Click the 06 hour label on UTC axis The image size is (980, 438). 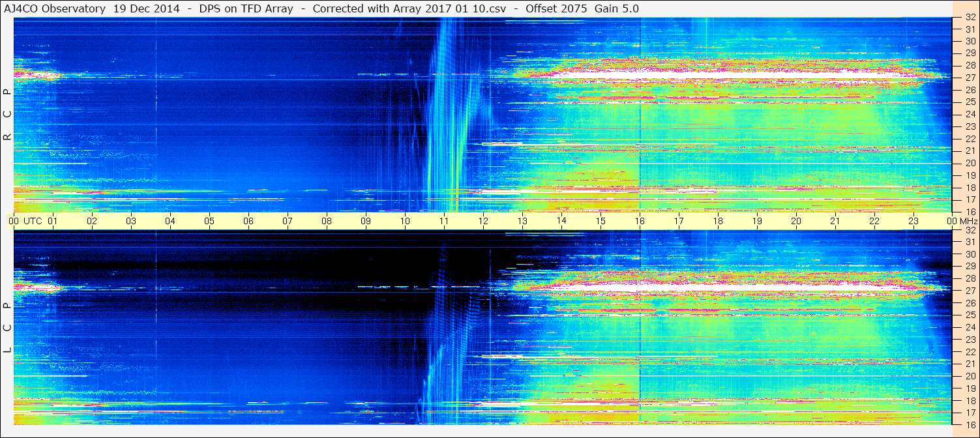point(248,221)
